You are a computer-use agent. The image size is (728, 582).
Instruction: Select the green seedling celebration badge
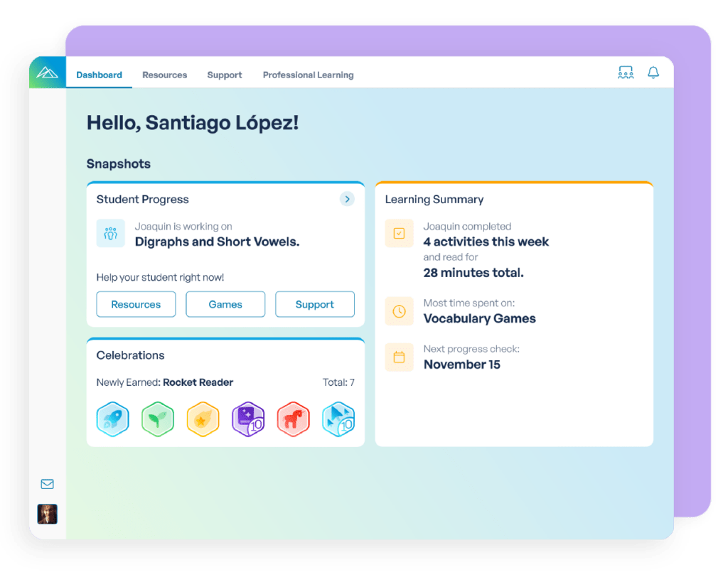tap(158, 419)
